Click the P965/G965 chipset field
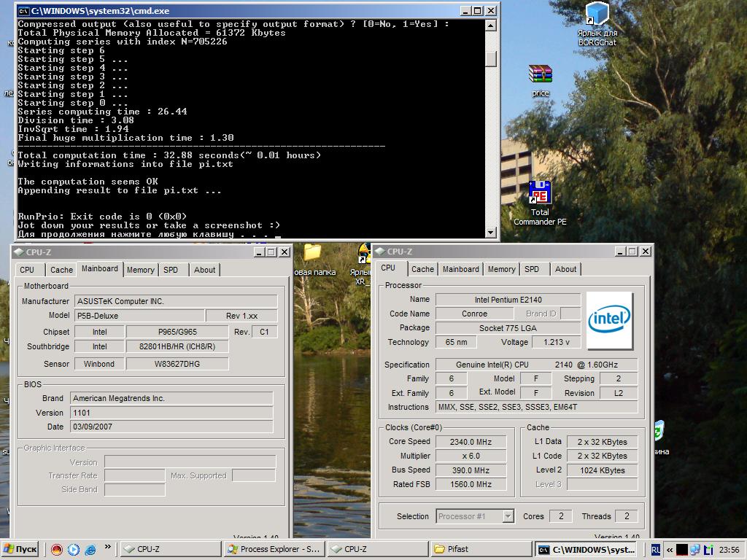The image size is (747, 560). tap(177, 332)
